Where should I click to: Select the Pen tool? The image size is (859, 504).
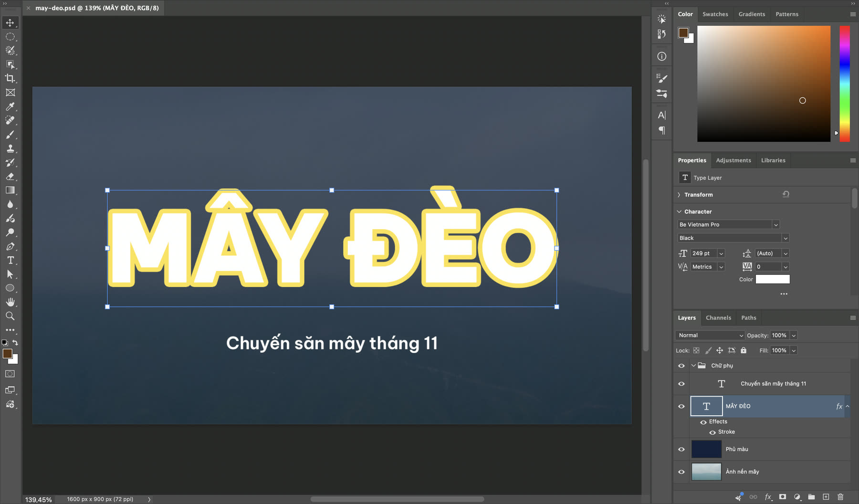10,247
